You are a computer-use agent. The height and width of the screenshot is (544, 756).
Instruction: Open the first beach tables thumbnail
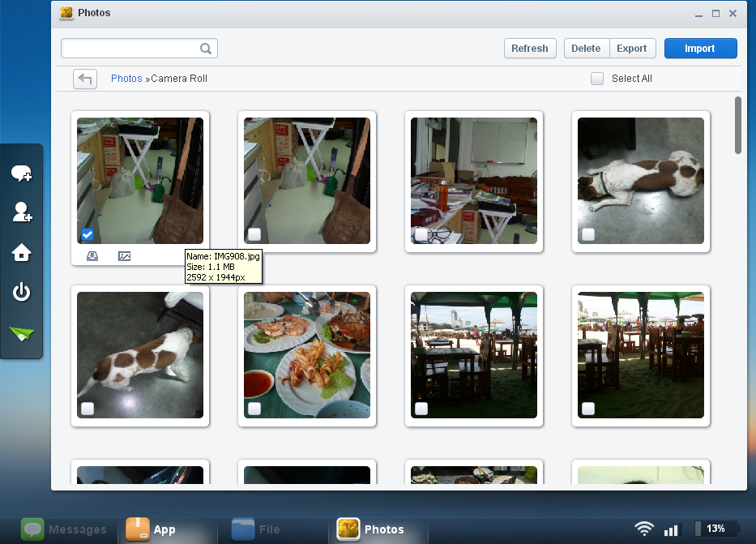(x=473, y=355)
